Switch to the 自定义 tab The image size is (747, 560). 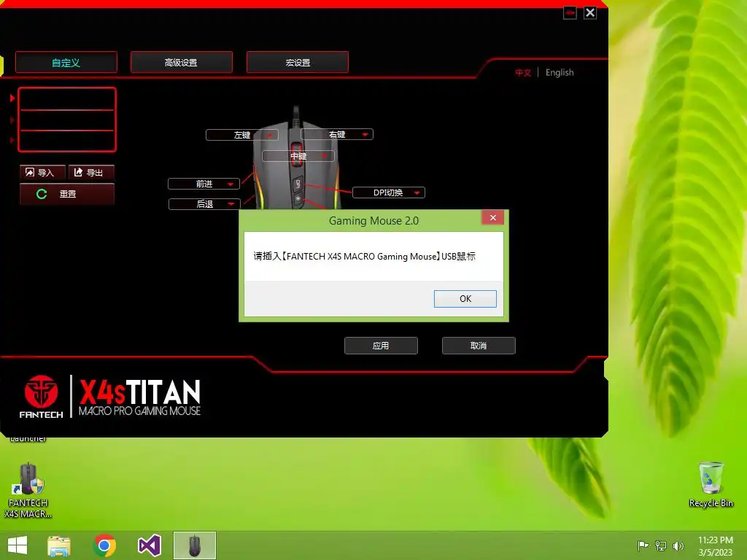[66, 63]
